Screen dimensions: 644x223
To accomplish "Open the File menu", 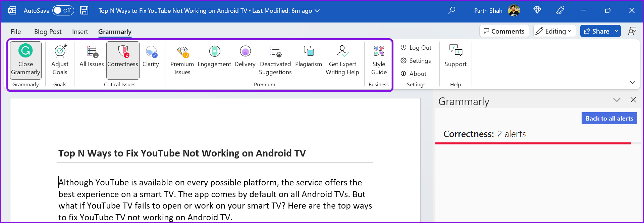I will [16, 32].
